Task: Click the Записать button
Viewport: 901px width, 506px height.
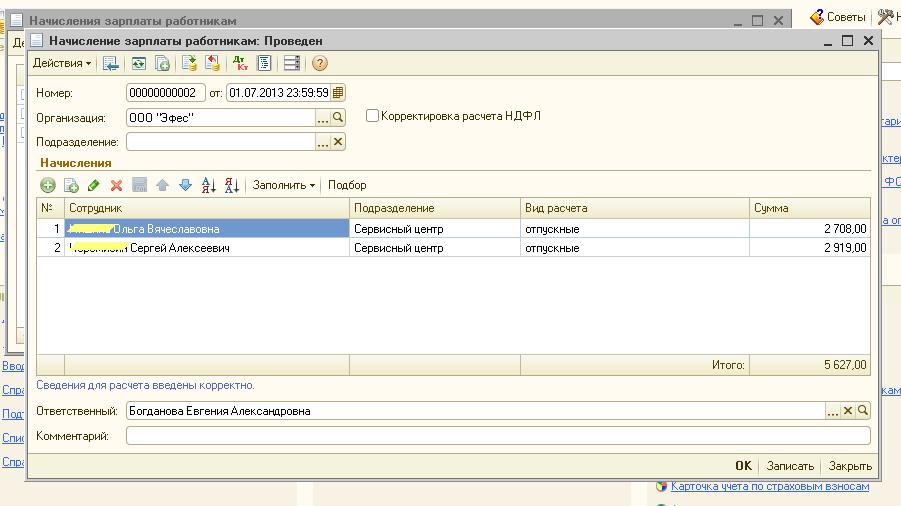Action: click(x=790, y=466)
